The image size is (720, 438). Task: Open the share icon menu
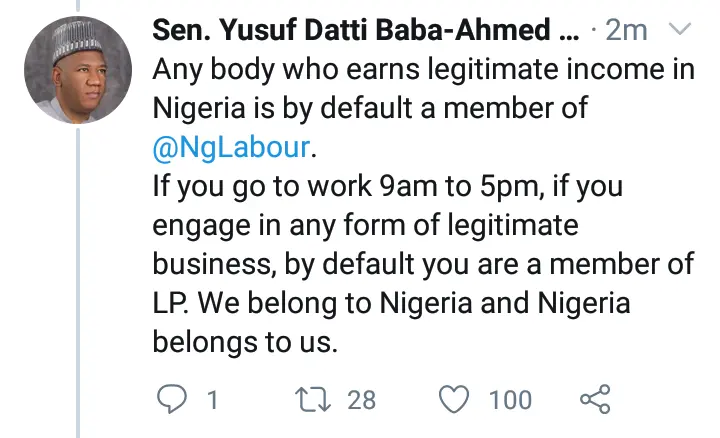coord(595,399)
